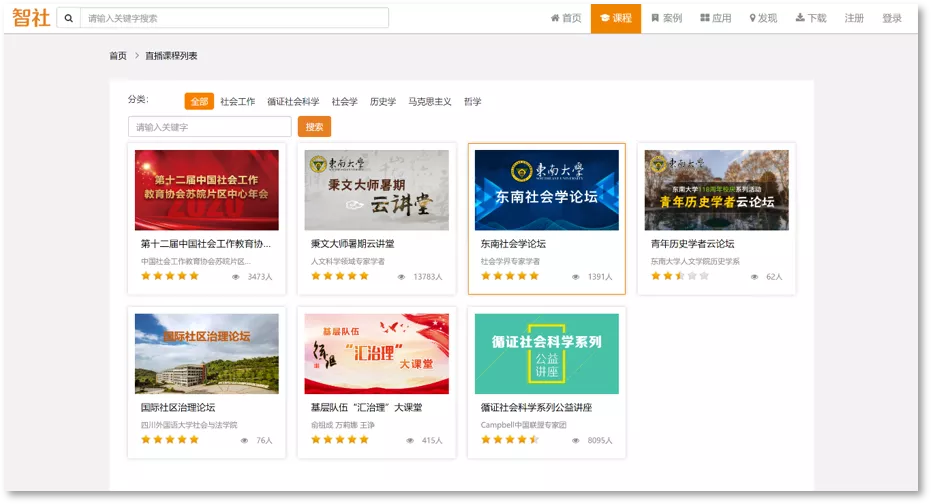The width and height of the screenshot is (931, 504).
Task: Open the 发现 navigation item
Action: pyautogui.click(x=763, y=18)
